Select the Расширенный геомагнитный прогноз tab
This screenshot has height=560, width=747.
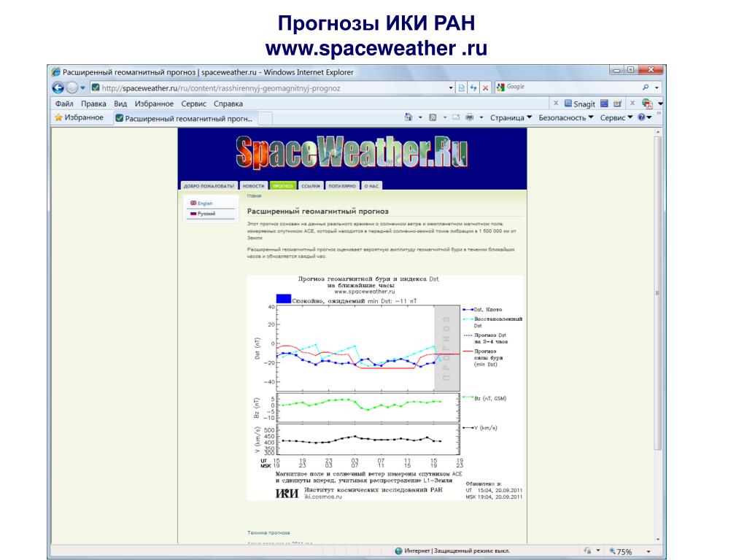coord(185,118)
